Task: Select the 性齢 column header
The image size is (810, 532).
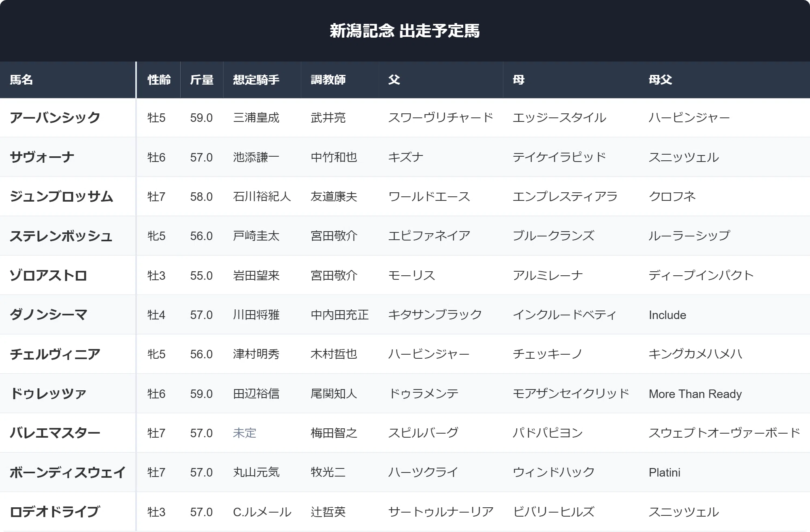Action: click(159, 80)
